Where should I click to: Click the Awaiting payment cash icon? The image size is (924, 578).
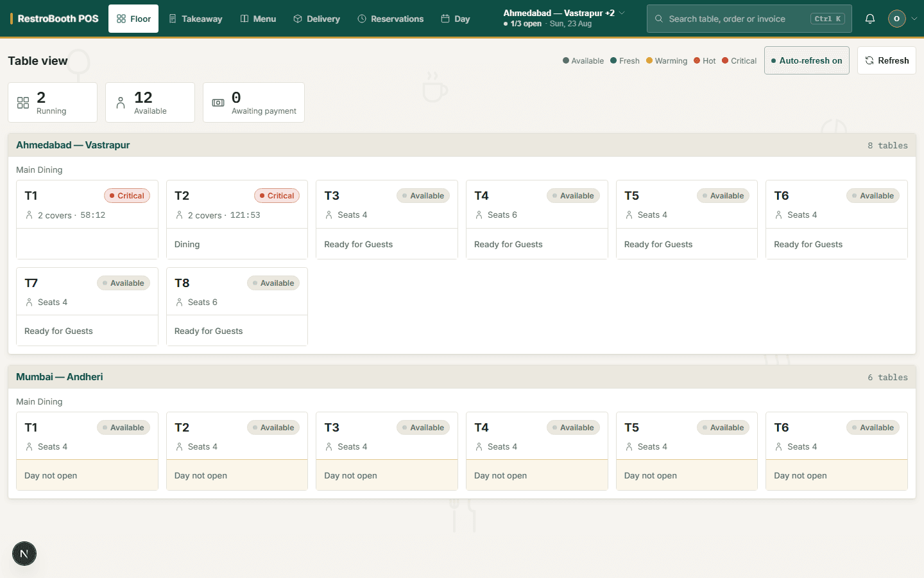[218, 103]
